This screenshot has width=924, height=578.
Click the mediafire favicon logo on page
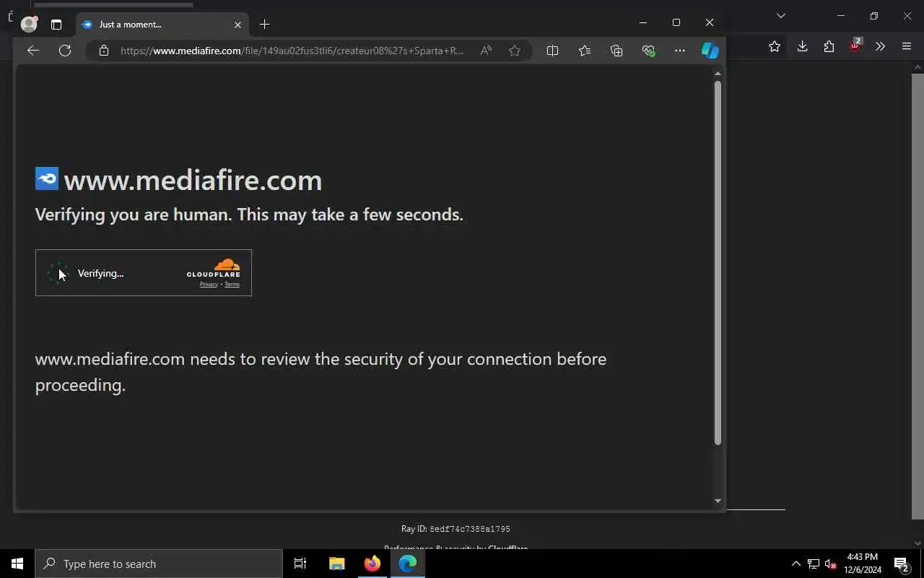tap(47, 178)
